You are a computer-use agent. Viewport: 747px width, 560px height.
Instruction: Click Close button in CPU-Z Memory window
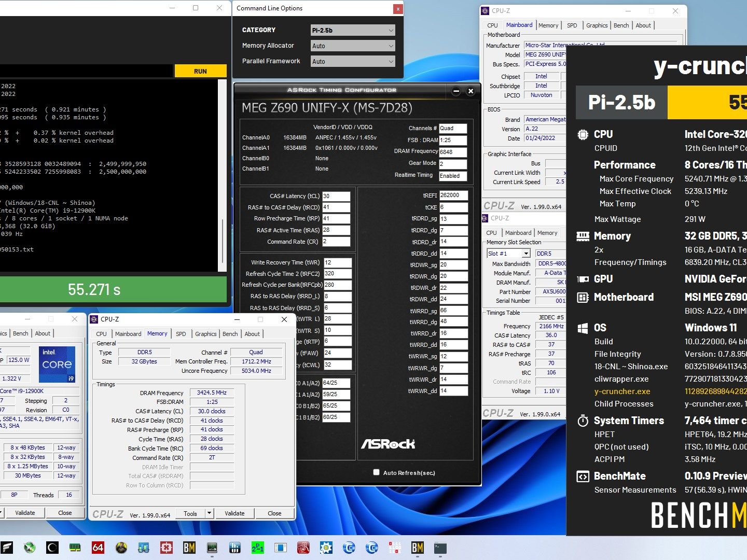pos(274,513)
